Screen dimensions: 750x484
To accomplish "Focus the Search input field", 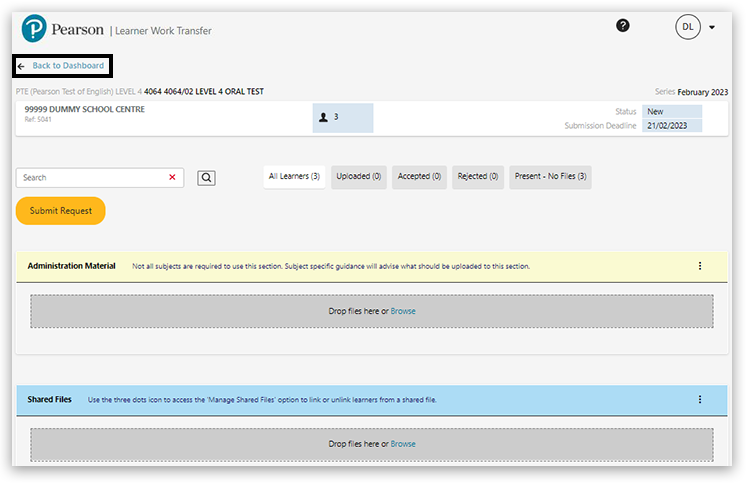I will click(90, 177).
